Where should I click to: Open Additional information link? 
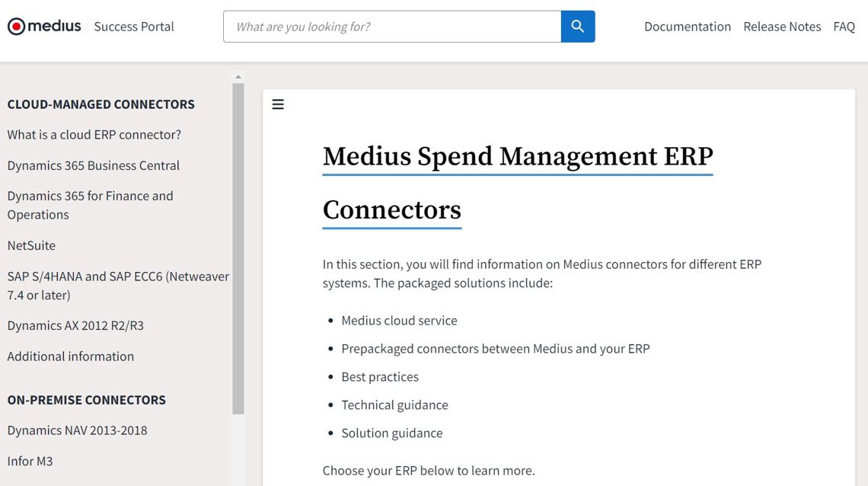(71, 356)
